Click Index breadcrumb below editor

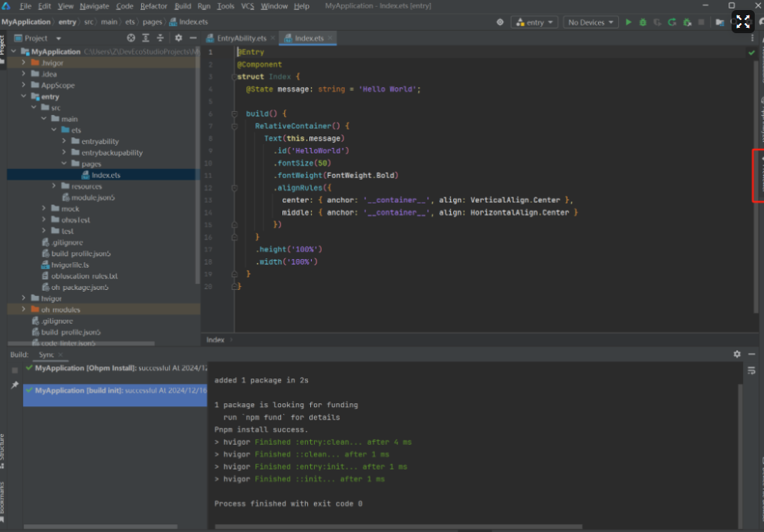coord(215,340)
